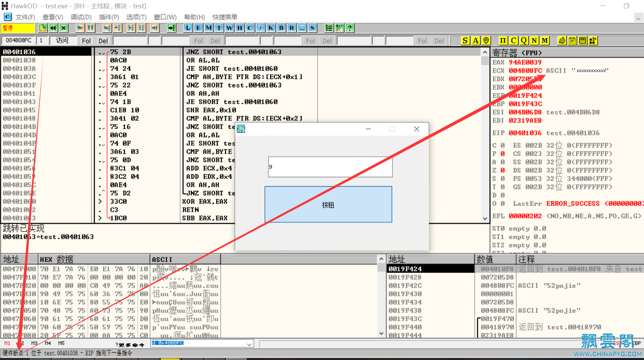Screen dimensions: 644x360
Task: Open Executable modules with E icon
Action: click(198, 28)
